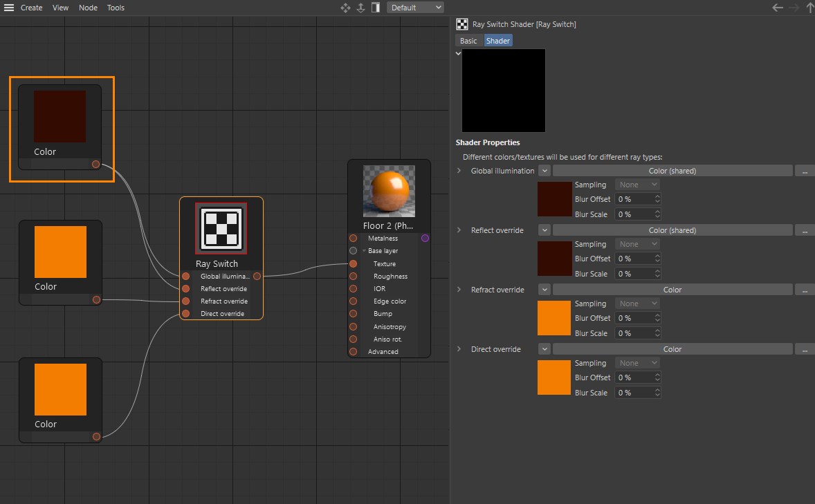
Task: Click Refract override orange swatch
Action: (x=554, y=318)
